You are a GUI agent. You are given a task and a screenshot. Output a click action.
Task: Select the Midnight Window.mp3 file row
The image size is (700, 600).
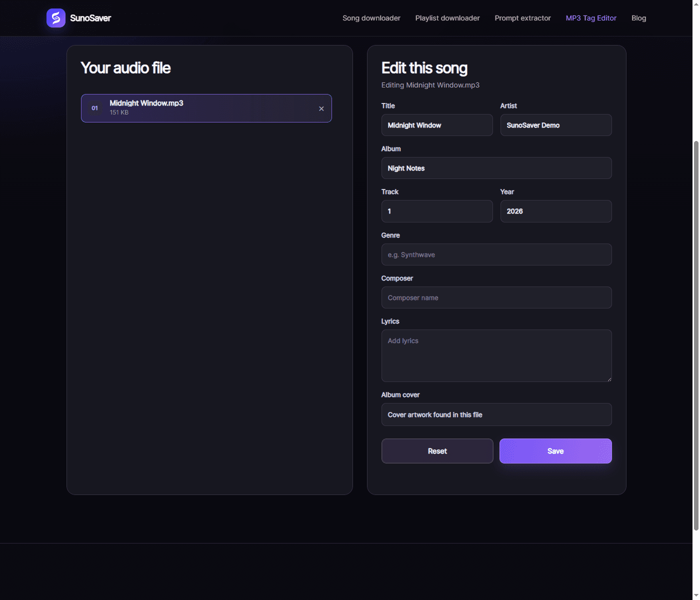click(x=206, y=108)
